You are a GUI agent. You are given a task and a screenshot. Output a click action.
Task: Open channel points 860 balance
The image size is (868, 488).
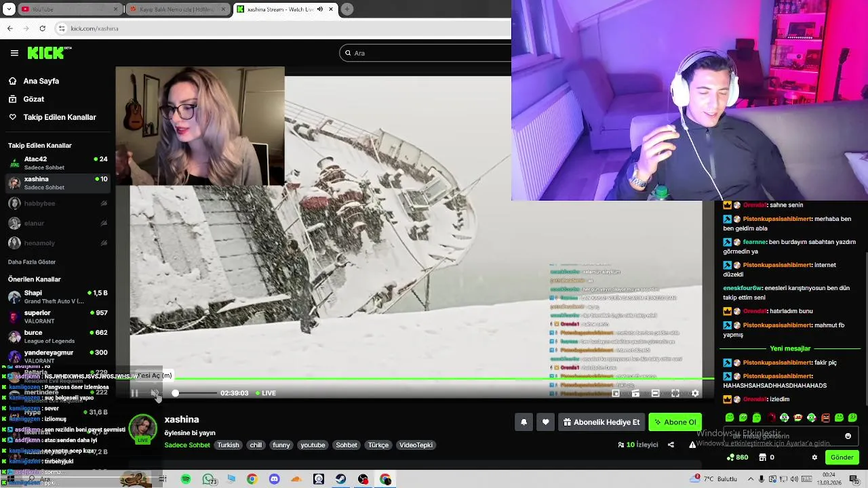click(737, 457)
